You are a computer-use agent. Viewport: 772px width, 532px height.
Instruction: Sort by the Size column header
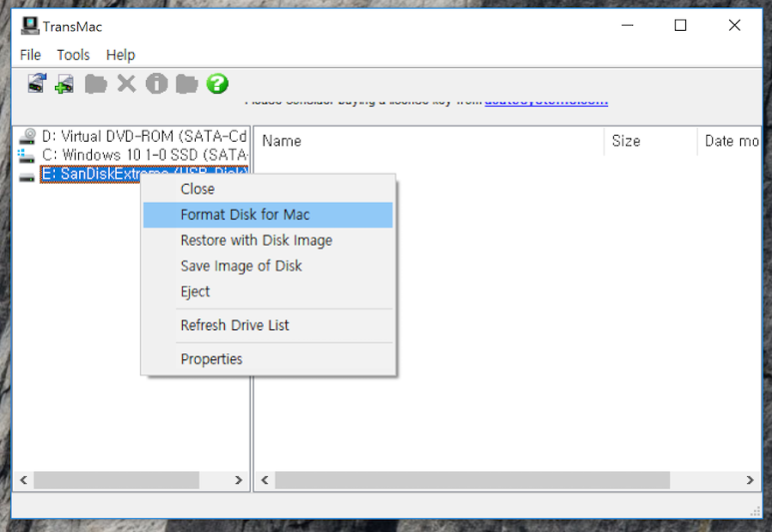[650, 142]
